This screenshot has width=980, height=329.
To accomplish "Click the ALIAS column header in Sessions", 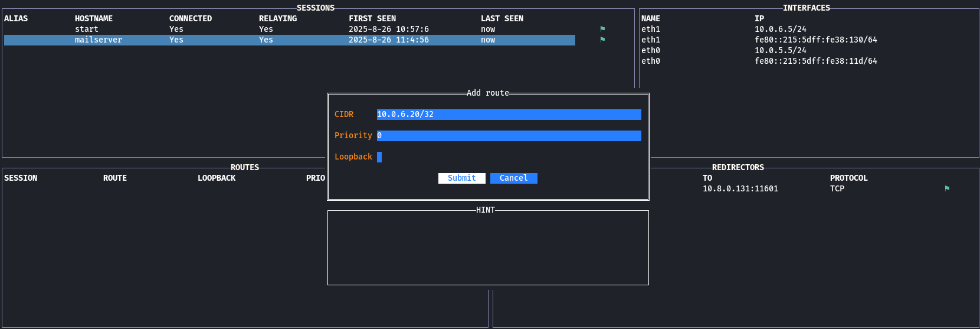I will pyautogui.click(x=16, y=18).
